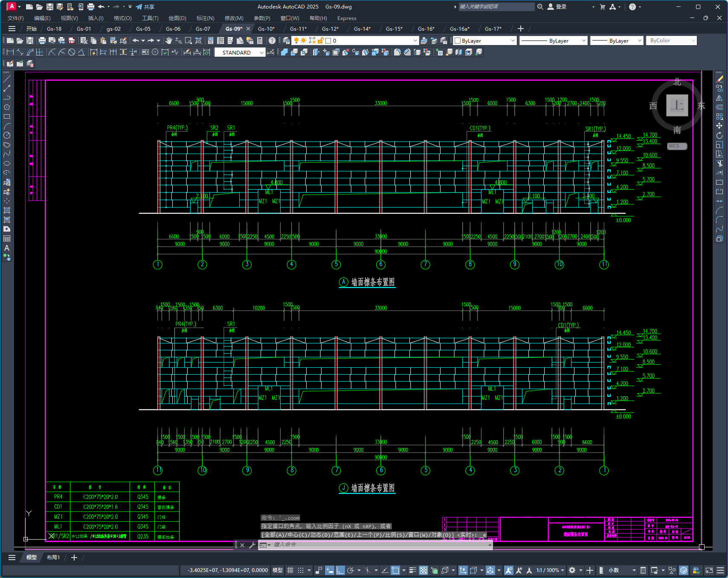The height and width of the screenshot is (578, 728).
Task: Toggle Polar tracking in status bar
Action: [x=351, y=570]
